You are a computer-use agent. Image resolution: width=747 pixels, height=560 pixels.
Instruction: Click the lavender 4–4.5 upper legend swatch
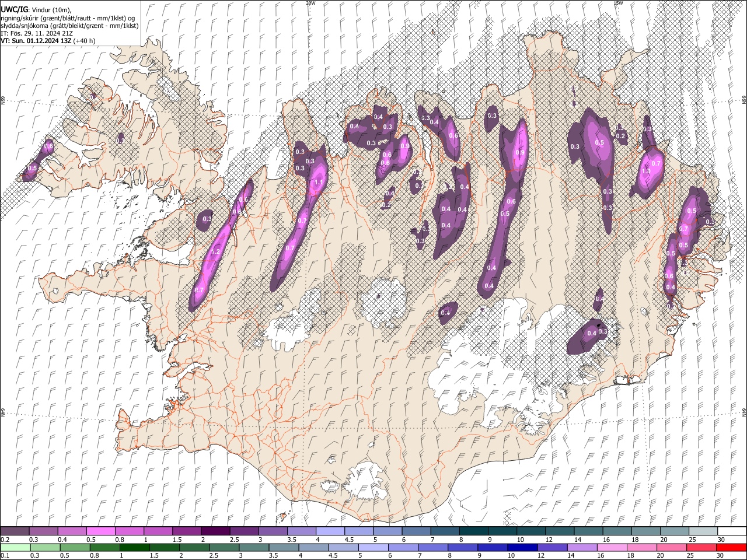pos(330,531)
